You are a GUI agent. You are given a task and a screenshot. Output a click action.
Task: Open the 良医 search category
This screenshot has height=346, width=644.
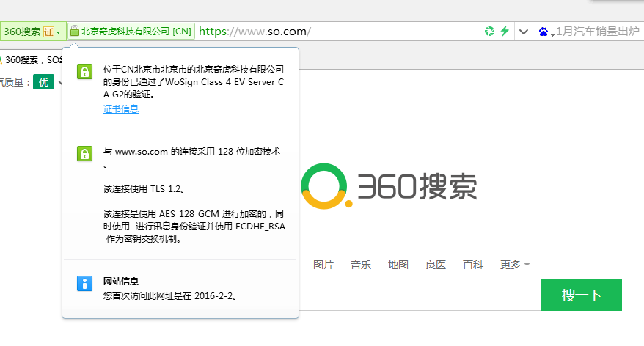(x=436, y=265)
